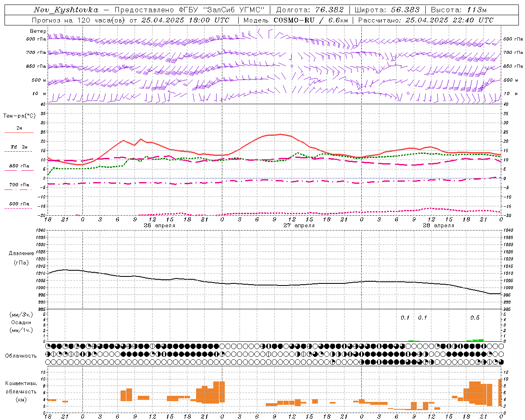Click the (гПа) unit label under Давление
Viewport: 525px width, 420px height.
click(x=21, y=262)
